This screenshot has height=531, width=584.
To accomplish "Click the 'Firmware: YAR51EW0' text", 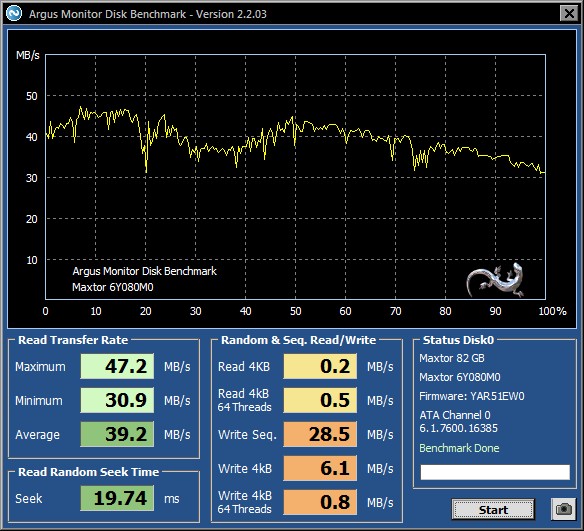I will pyautogui.click(x=472, y=396).
